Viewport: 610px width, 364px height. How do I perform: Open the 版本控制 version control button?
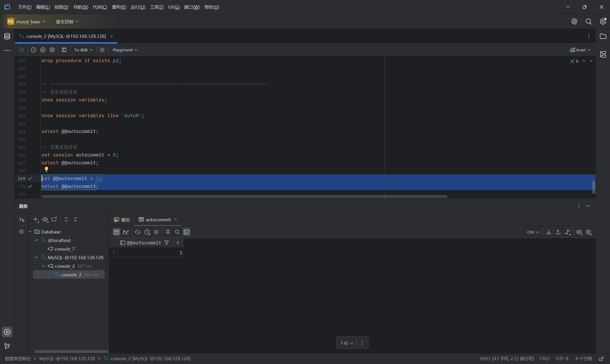pos(67,22)
